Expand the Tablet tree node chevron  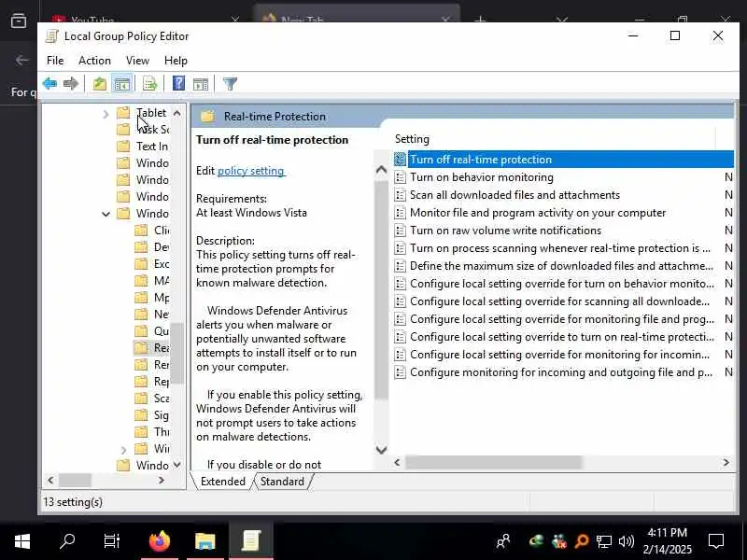[x=106, y=113]
